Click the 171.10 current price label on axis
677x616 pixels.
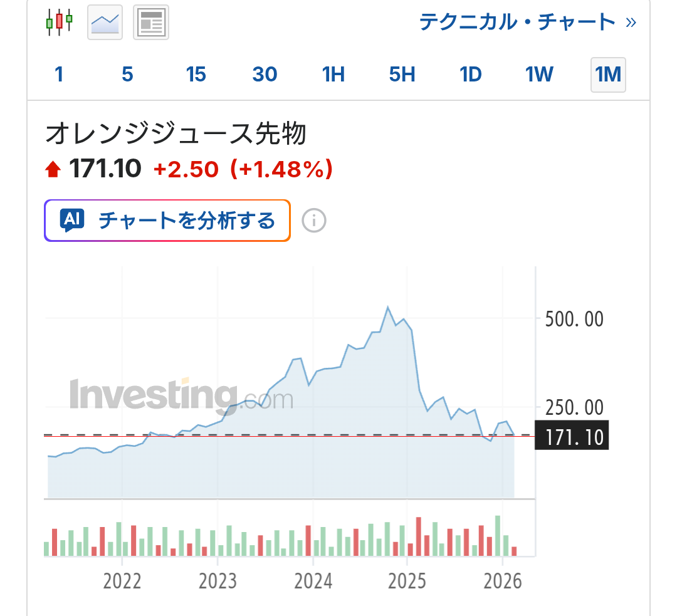572,437
